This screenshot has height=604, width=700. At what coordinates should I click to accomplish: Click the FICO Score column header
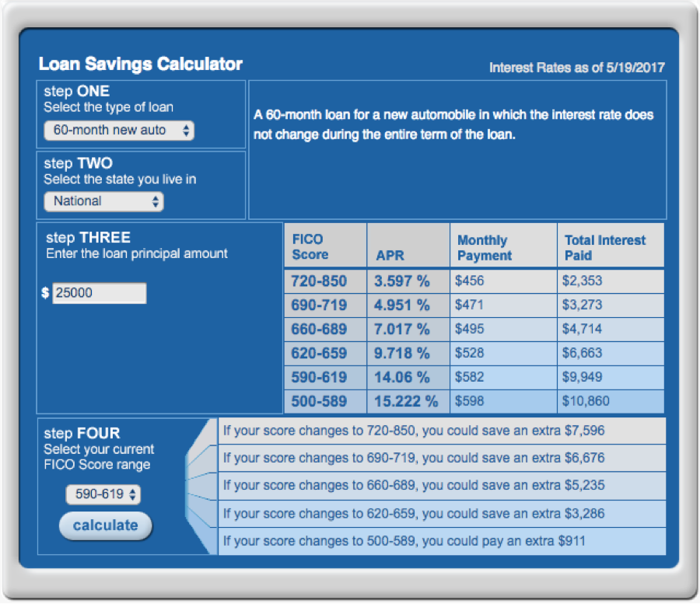click(x=325, y=246)
